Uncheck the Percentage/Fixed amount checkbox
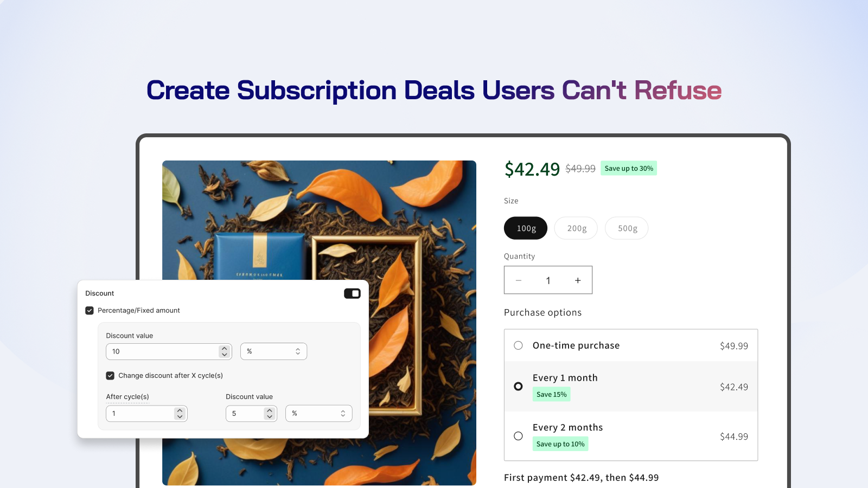This screenshot has width=868, height=488. pos(90,310)
